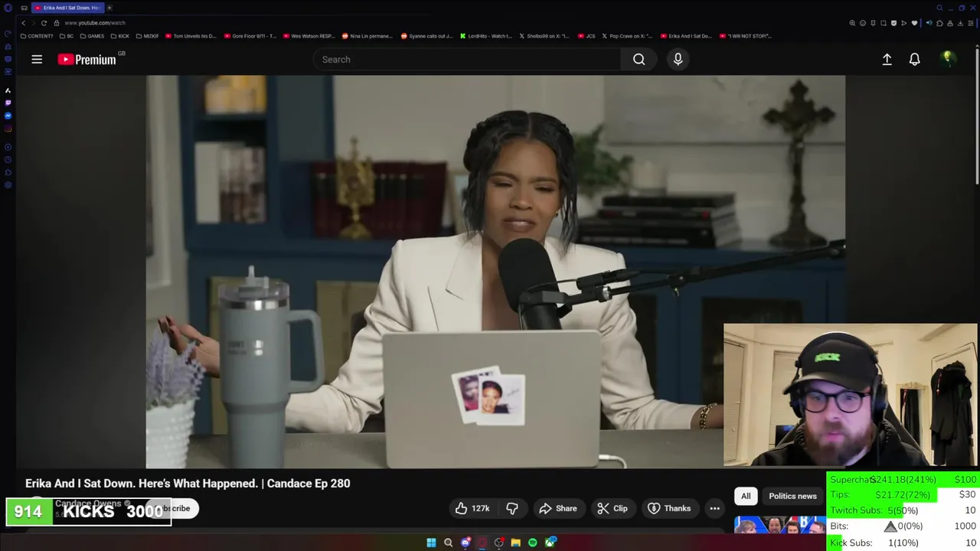This screenshot has height=551, width=980.
Task: Open the LordHito - Watch bookmark
Action: 485,36
